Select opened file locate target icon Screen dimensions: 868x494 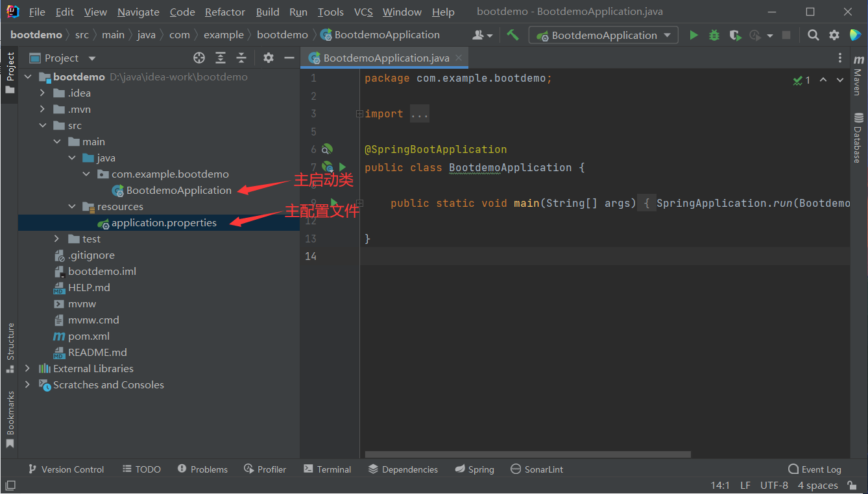click(199, 58)
